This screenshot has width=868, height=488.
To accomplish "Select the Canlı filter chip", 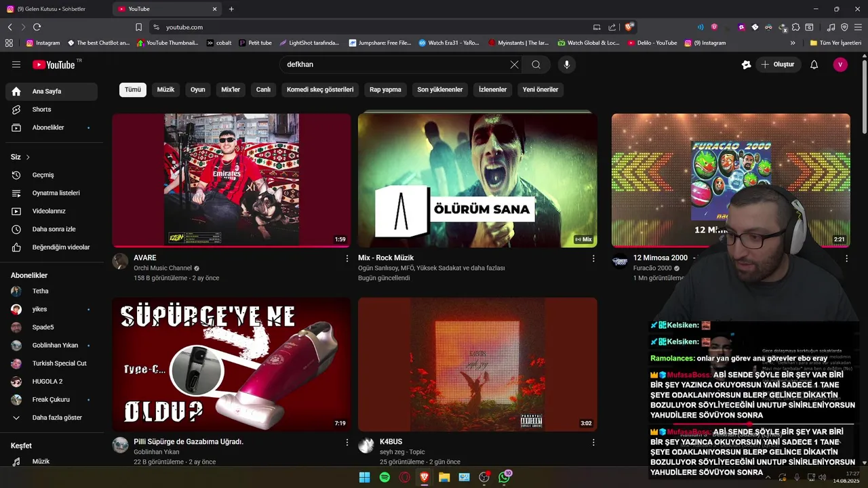I will pyautogui.click(x=263, y=89).
